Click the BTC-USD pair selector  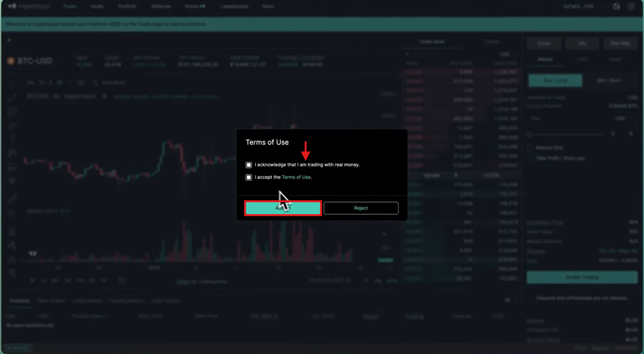[32, 60]
